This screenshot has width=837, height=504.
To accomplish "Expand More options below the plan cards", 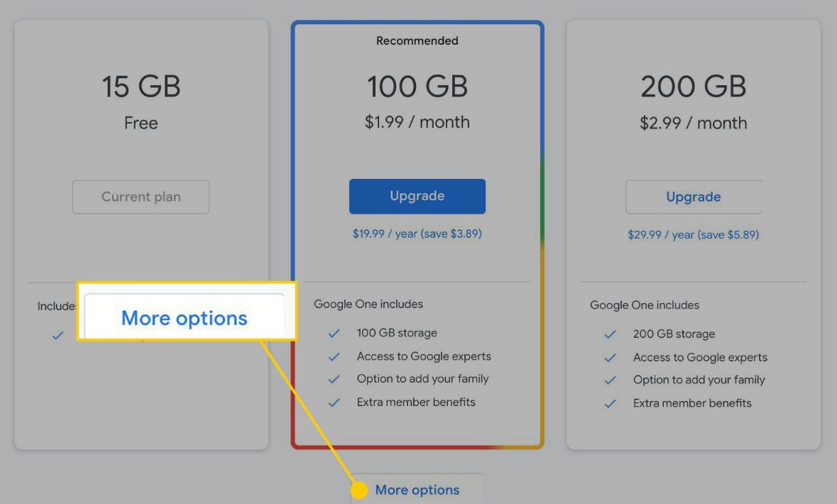I will point(417,490).
